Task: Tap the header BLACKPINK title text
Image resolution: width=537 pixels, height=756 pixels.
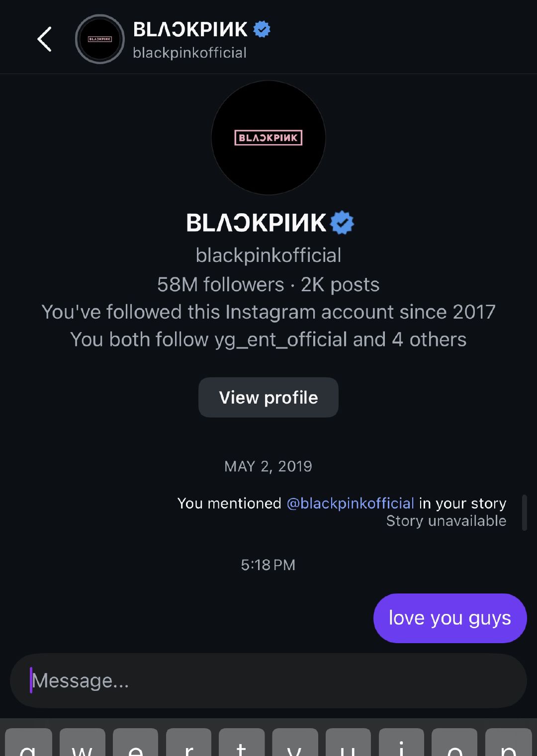Action: 190,29
